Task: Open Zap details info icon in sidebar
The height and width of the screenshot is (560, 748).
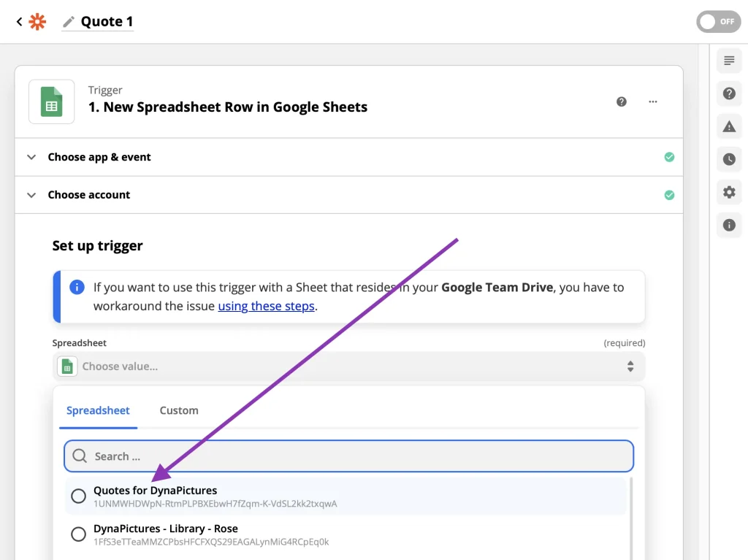Action: click(729, 225)
